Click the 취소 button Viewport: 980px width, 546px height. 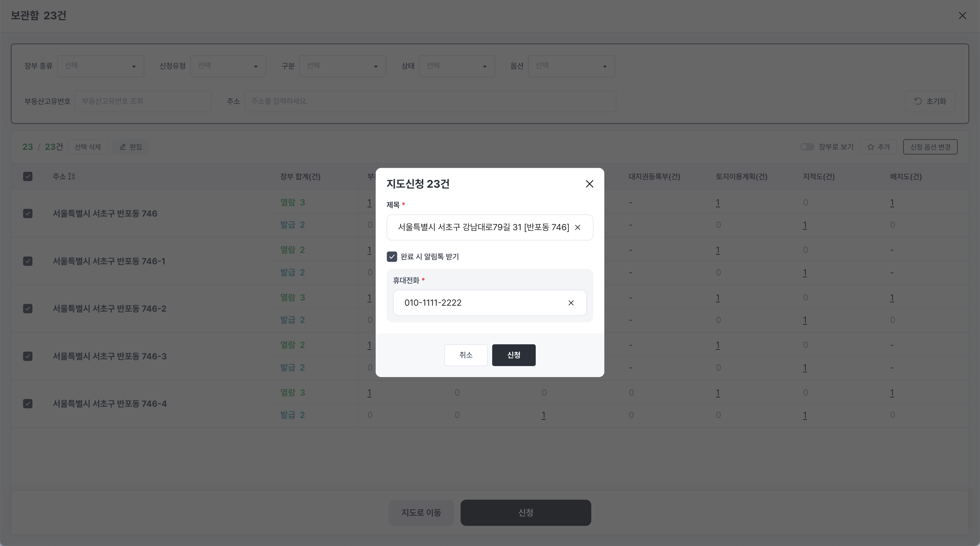466,355
